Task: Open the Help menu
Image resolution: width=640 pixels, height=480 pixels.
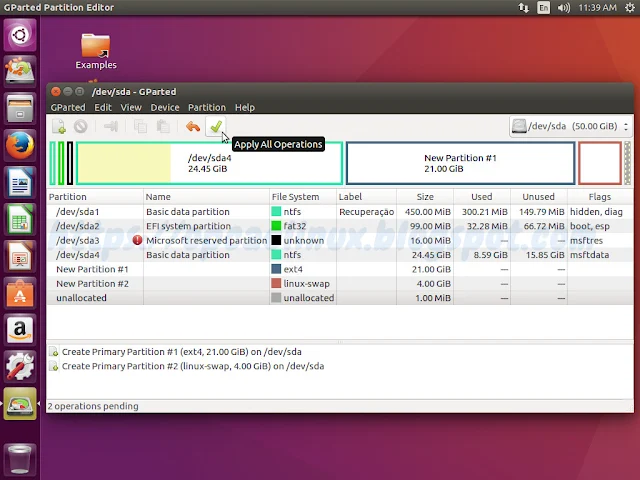Action: click(245, 107)
